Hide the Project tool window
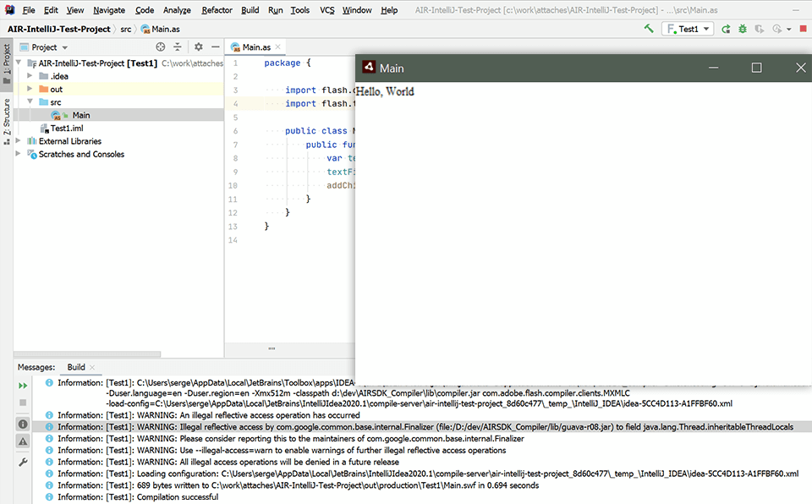 click(216, 47)
